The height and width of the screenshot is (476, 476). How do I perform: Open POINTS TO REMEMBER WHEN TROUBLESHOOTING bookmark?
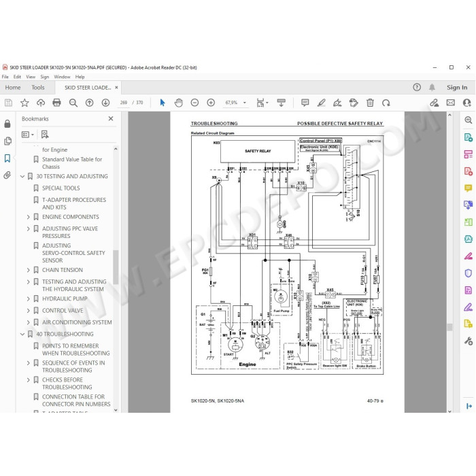click(x=76, y=350)
